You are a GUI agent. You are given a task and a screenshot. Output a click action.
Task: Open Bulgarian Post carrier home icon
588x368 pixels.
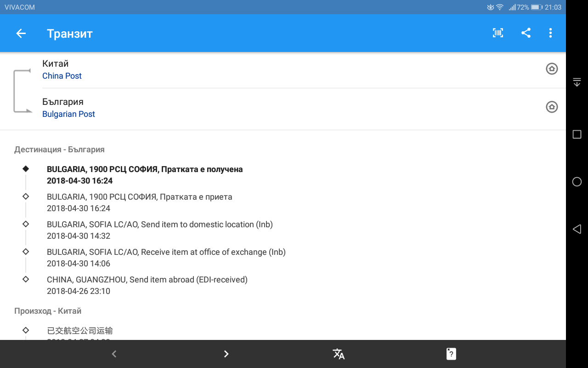552,107
